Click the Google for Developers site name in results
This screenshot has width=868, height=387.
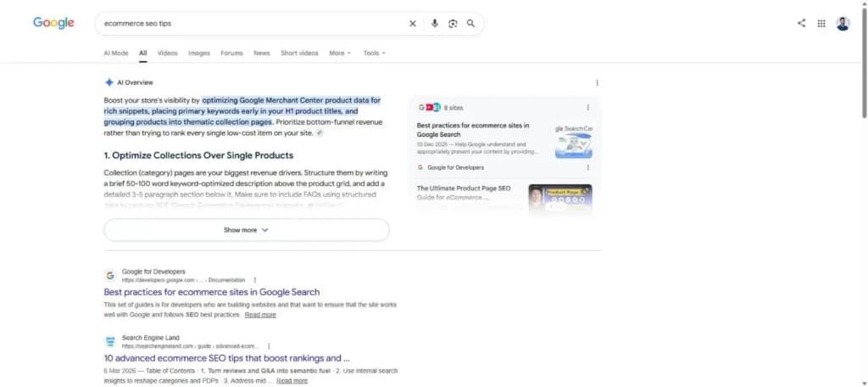click(x=153, y=272)
